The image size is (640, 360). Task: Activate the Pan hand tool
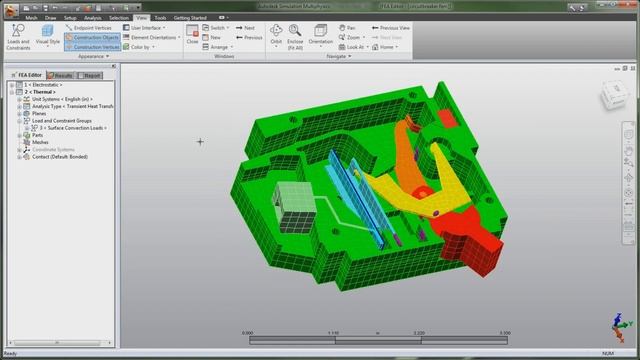(x=347, y=28)
